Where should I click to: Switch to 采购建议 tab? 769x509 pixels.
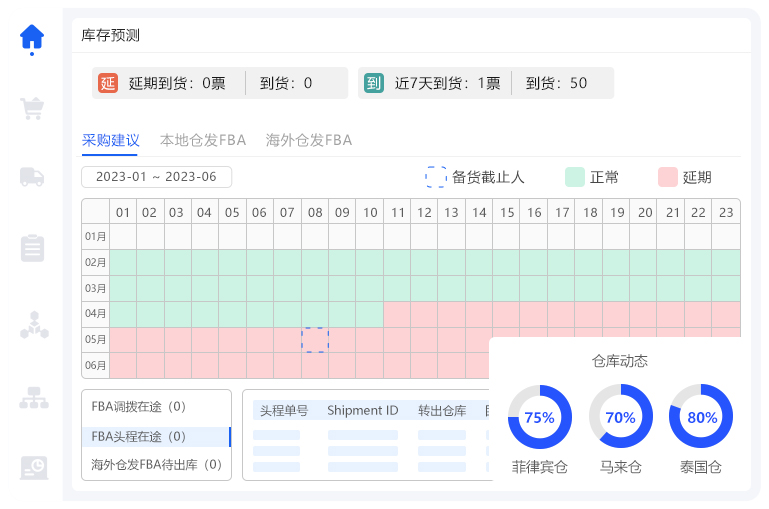110,140
